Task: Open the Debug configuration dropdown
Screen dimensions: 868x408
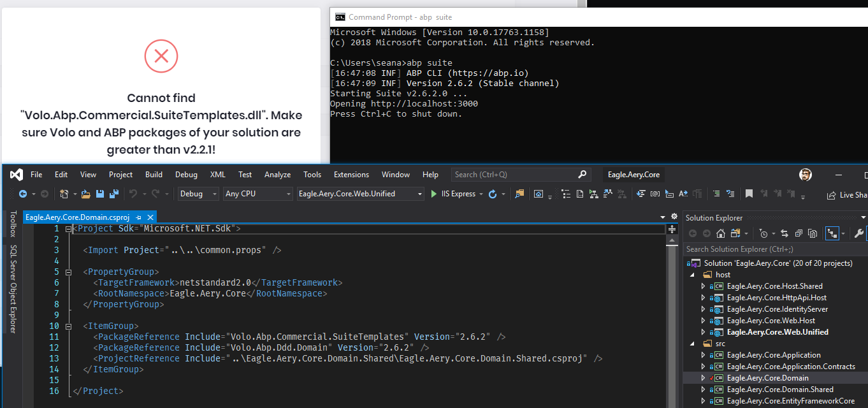Action: point(198,194)
